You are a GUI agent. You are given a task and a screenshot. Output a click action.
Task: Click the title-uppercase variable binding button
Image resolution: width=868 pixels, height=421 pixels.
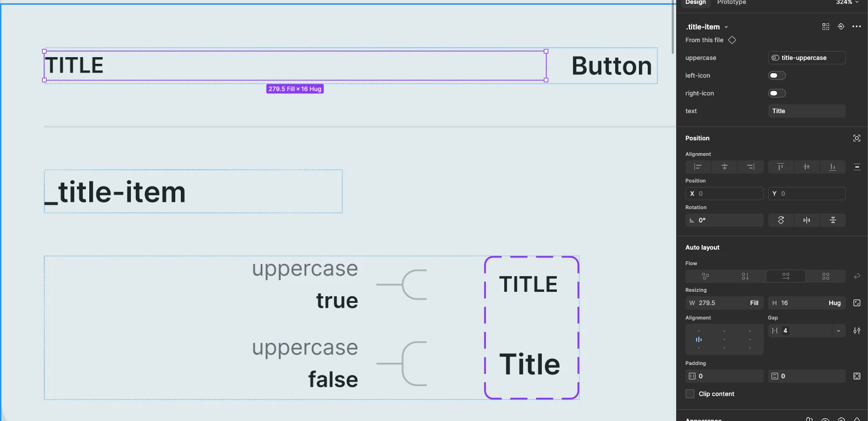807,58
